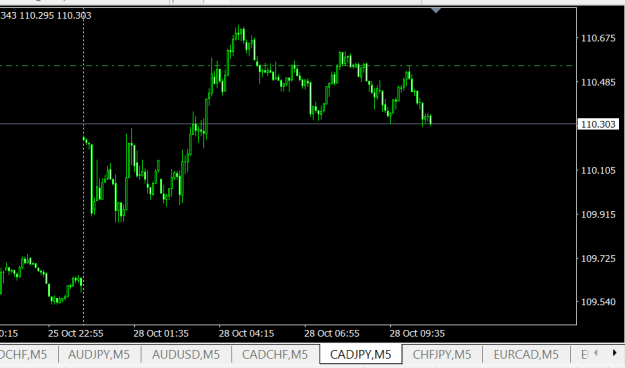The height and width of the screenshot is (368, 625).
Task: Click the 110.675 price scale label
Action: click(x=598, y=38)
